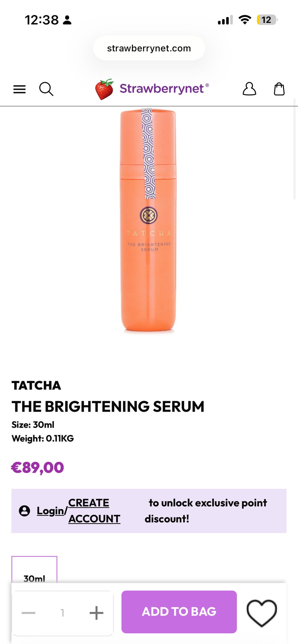Open the user account icon

(249, 89)
